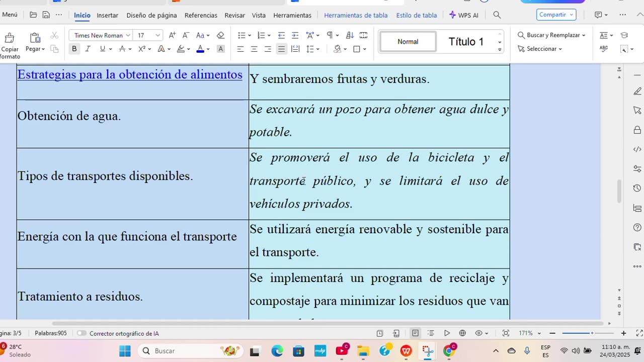Viewport: 644px width, 362px height.
Task: Switch to the Referencias tab
Action: point(201,15)
